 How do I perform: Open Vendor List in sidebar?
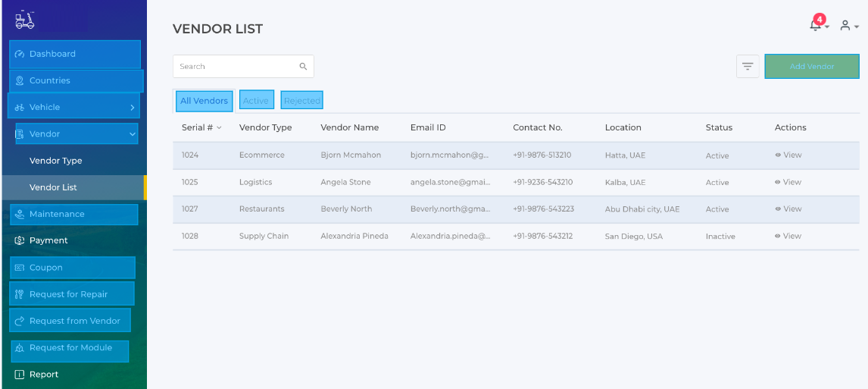(x=73, y=187)
